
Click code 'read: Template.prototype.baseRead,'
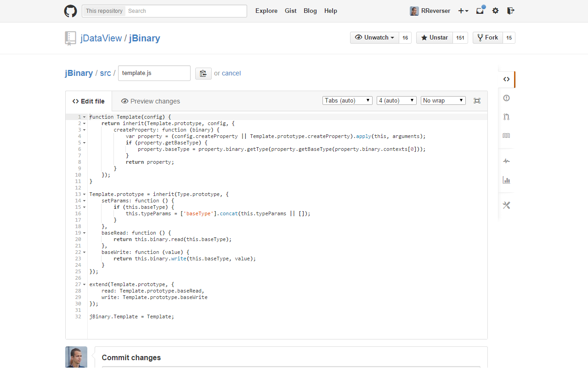coord(153,291)
